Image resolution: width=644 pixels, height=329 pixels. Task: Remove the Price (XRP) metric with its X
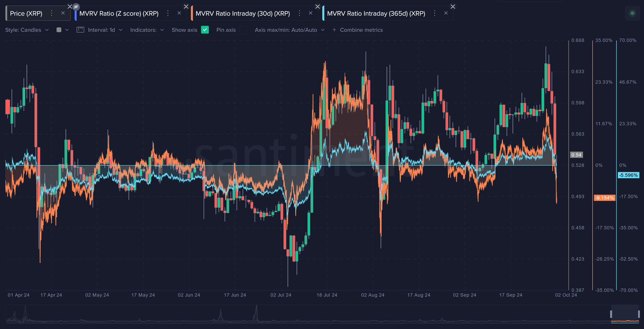(x=63, y=13)
